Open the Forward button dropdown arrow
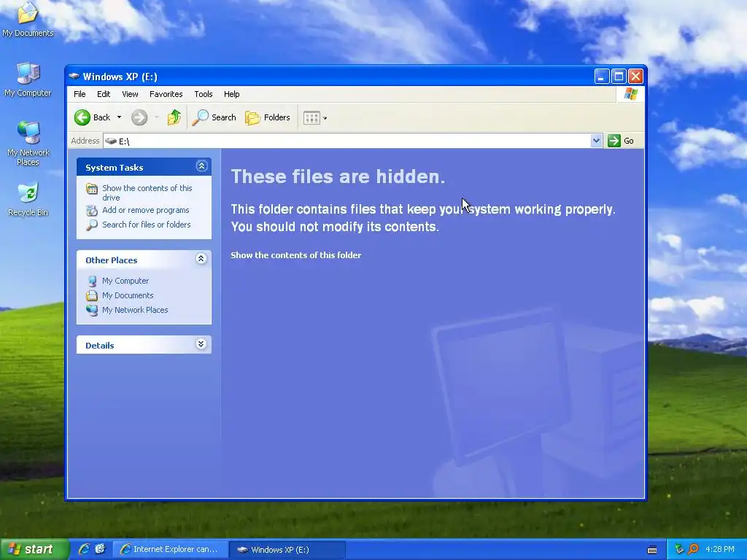The image size is (747, 560). click(x=157, y=117)
